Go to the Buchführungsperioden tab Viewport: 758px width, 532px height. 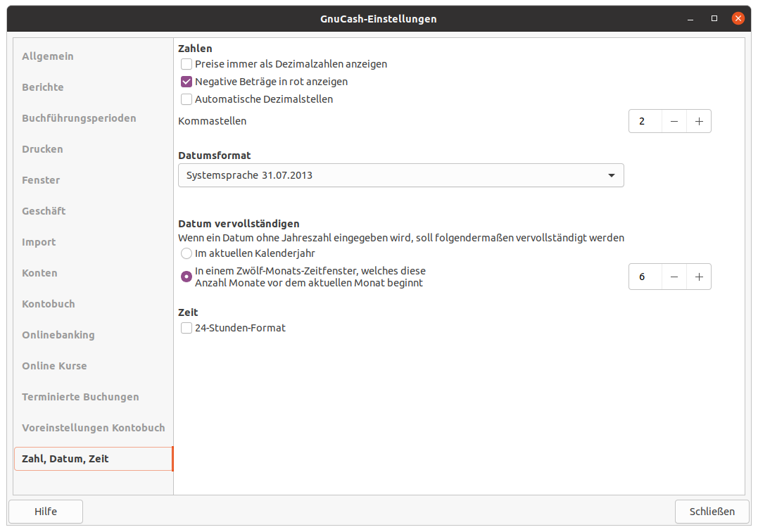(79, 118)
